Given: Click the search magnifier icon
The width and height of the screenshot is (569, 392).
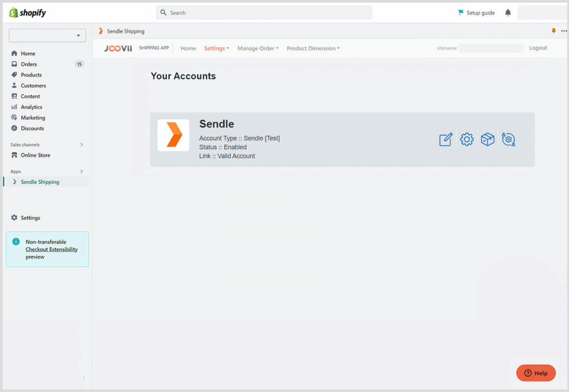Looking at the screenshot, I should point(163,12).
